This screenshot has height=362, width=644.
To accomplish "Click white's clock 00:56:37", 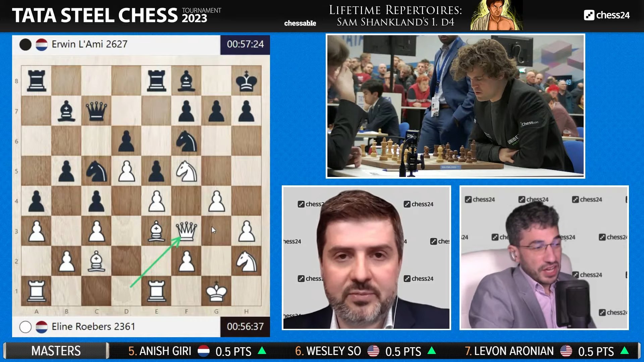I will pyautogui.click(x=245, y=326).
